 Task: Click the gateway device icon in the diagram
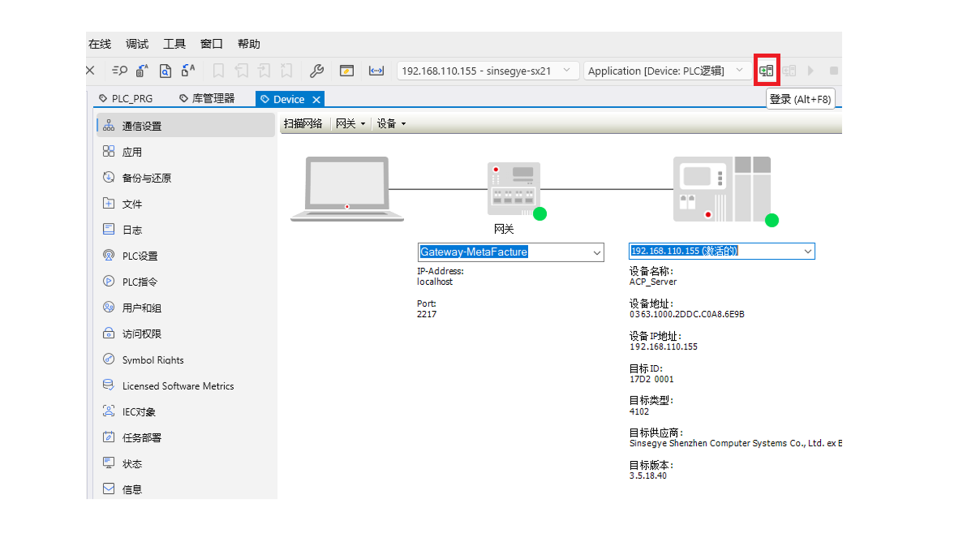513,189
